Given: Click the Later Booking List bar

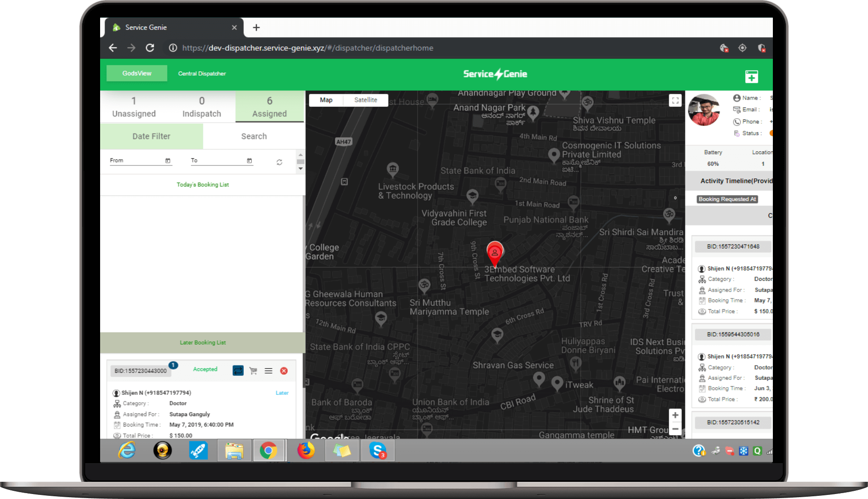Looking at the screenshot, I should [x=203, y=343].
